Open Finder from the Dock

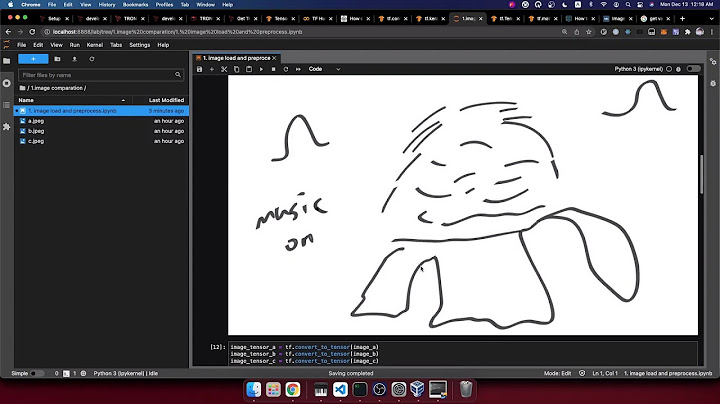click(253, 389)
